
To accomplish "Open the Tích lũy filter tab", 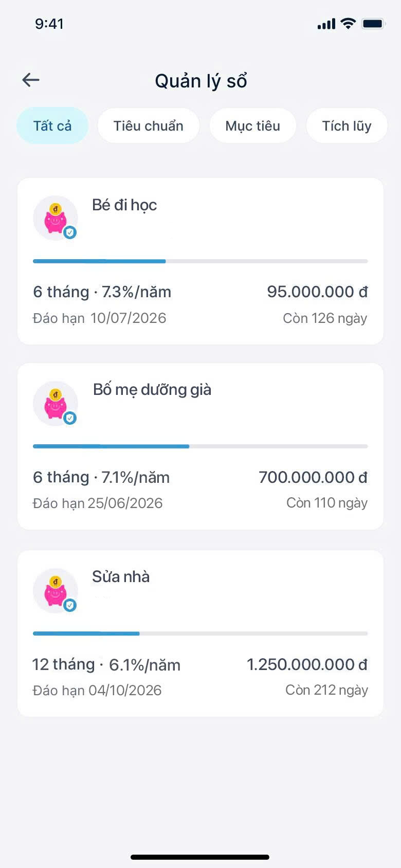I will (347, 126).
